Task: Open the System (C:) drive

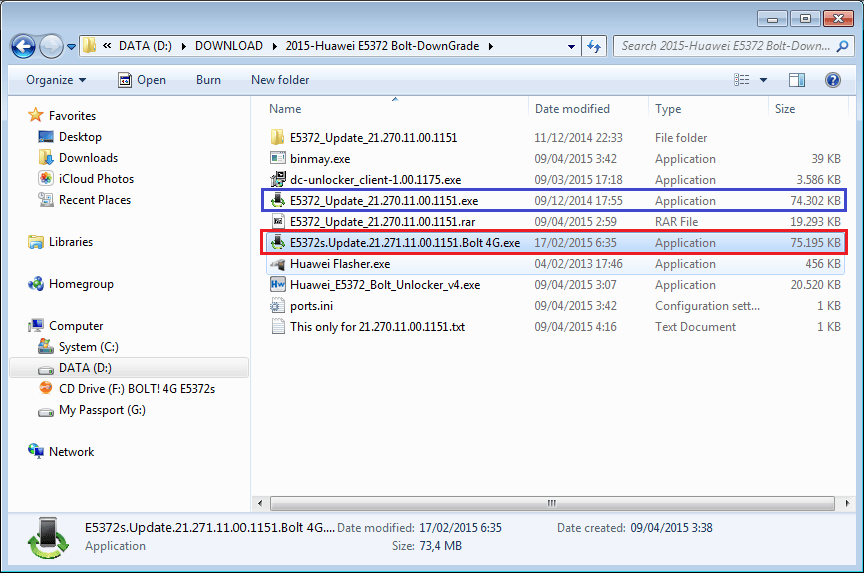Action: (88, 347)
